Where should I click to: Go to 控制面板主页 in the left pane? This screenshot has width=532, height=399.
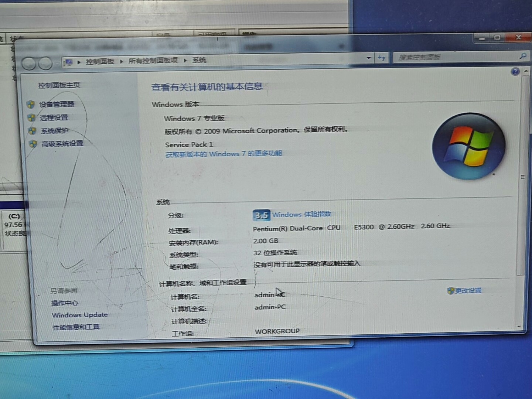[x=59, y=85]
